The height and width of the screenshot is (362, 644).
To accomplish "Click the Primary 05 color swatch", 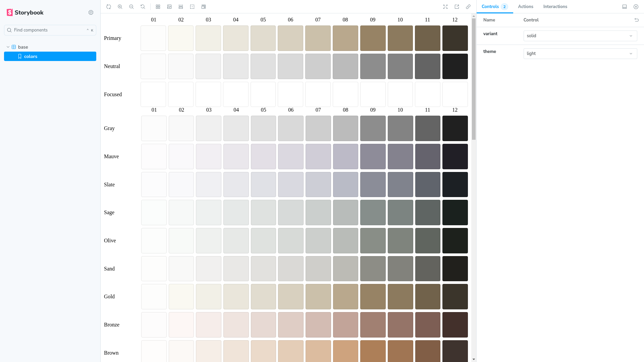I will point(263,38).
